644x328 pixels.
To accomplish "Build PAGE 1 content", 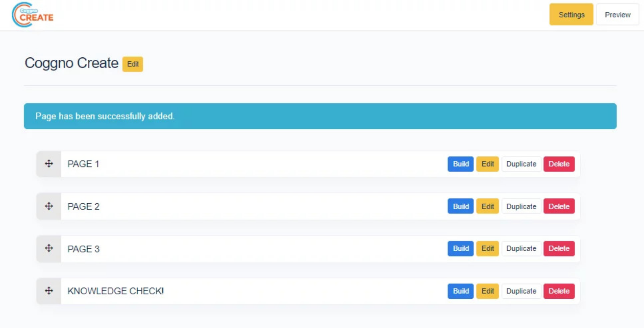I will pyautogui.click(x=460, y=164).
